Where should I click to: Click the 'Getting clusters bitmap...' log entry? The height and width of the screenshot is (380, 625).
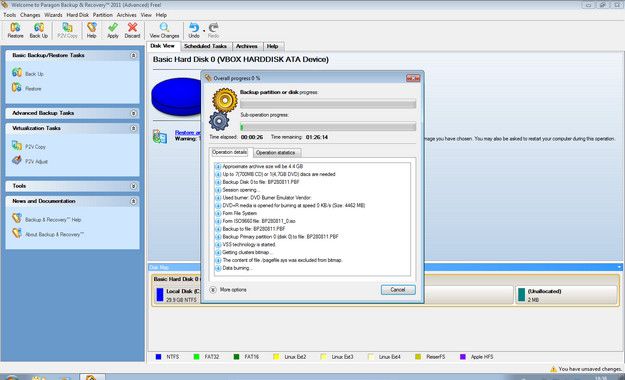pos(248,252)
